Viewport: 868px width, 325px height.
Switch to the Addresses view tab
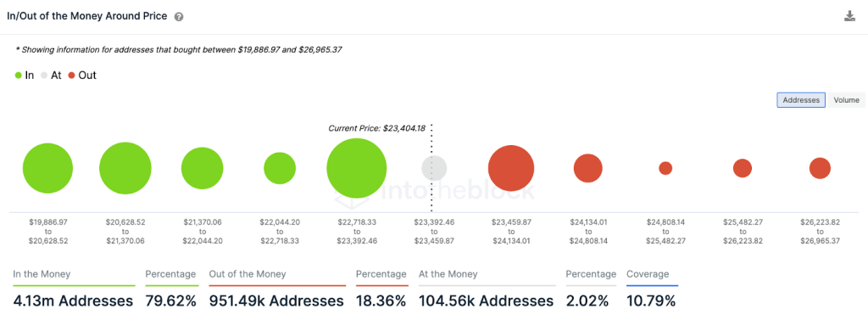[x=801, y=100]
